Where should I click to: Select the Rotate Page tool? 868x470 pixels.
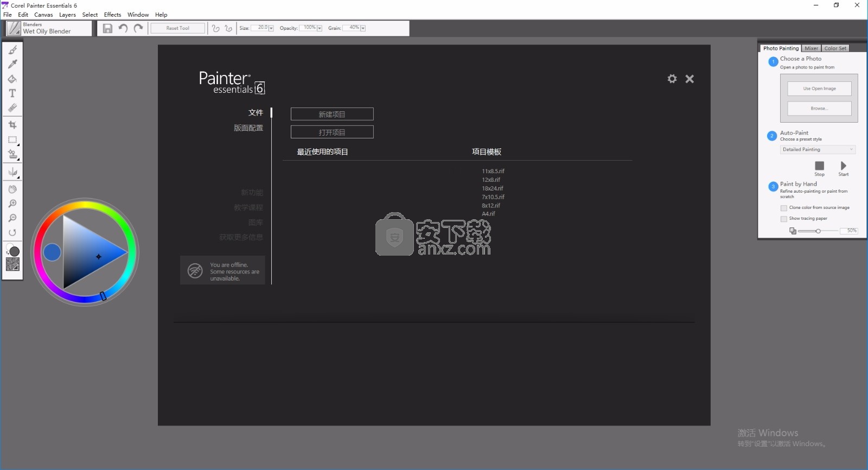pyautogui.click(x=12, y=232)
